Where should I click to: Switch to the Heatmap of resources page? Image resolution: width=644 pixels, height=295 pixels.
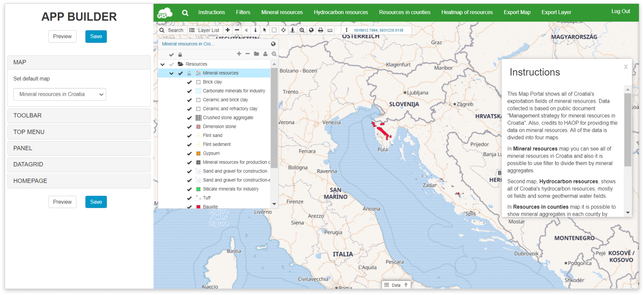[467, 12]
